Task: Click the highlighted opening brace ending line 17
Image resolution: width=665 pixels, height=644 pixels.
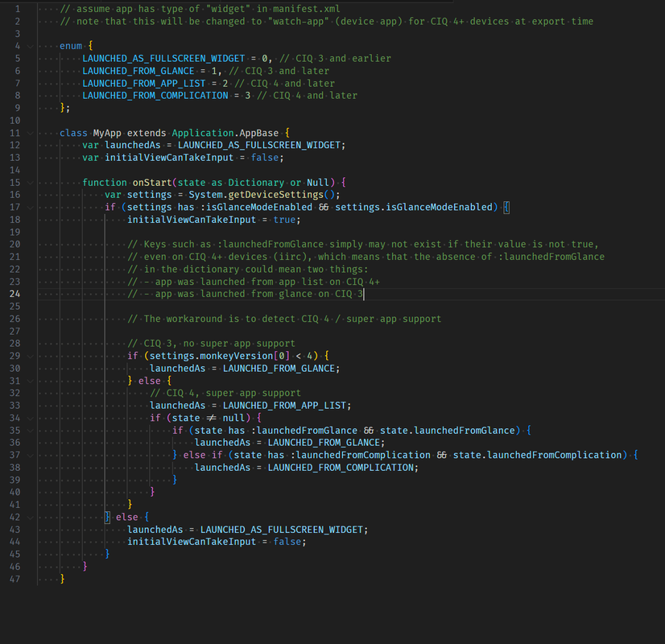Action: tap(506, 208)
